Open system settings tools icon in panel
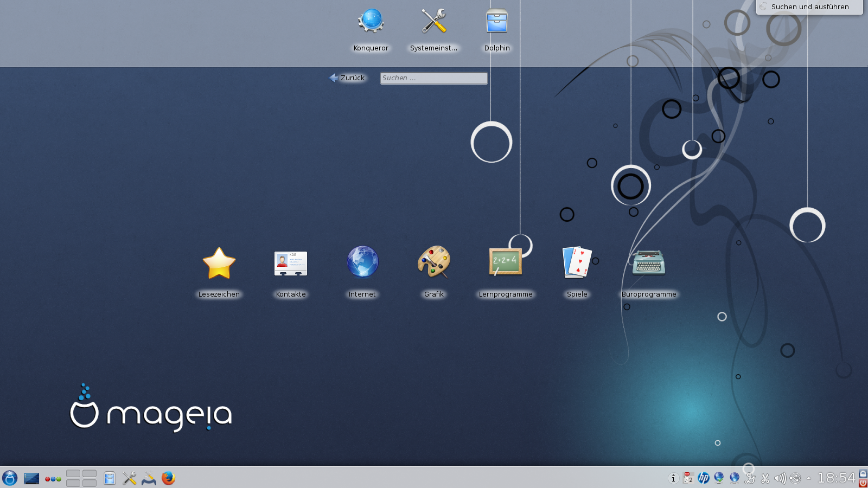Screen dimensions: 868x488 click(x=129, y=478)
